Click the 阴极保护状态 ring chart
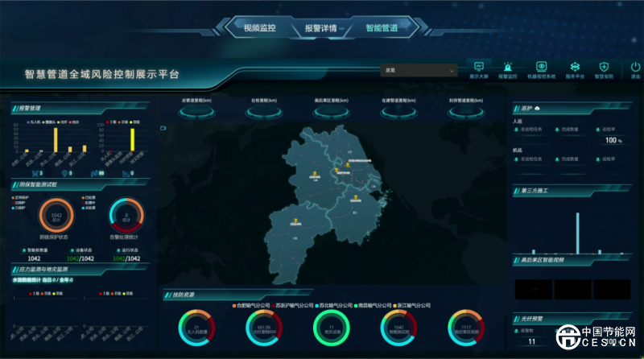The width and height of the screenshot is (644, 359). pos(56,216)
